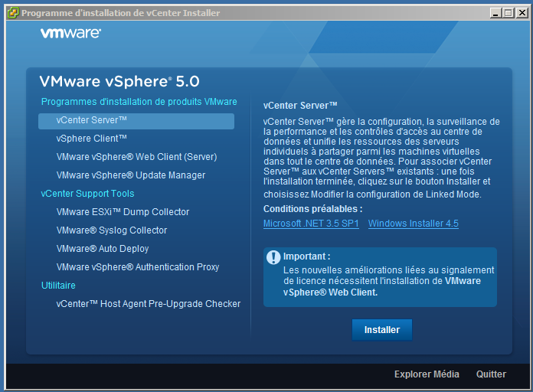Open the Windows Installer 4.5 link

414,224
